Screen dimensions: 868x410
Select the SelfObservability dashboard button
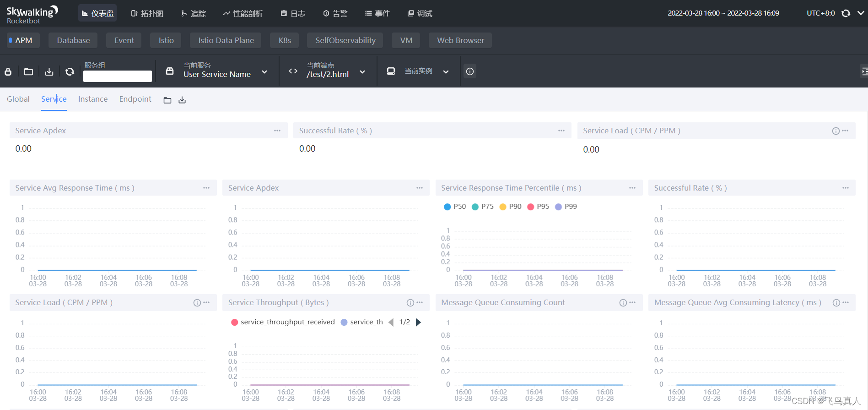345,40
